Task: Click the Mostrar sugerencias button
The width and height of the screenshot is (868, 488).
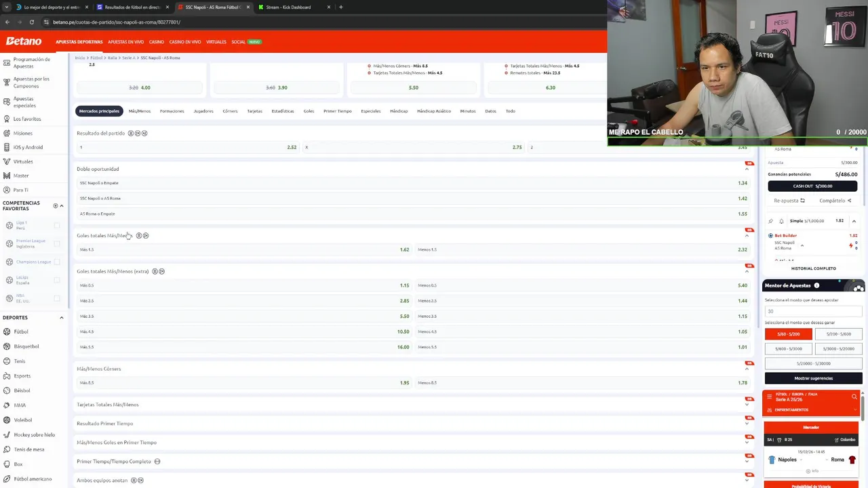Action: 813,378
